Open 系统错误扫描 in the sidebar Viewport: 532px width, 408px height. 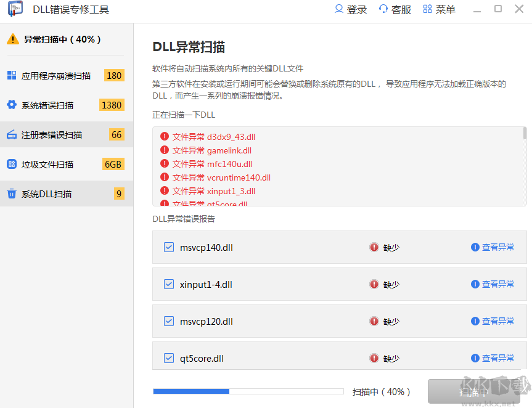pyautogui.click(x=66, y=105)
